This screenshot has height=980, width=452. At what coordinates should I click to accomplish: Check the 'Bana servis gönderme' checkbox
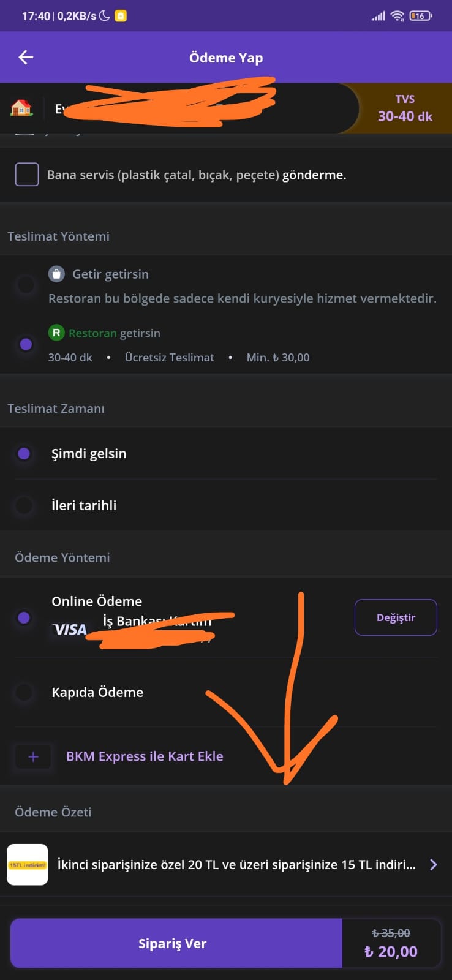point(27,175)
